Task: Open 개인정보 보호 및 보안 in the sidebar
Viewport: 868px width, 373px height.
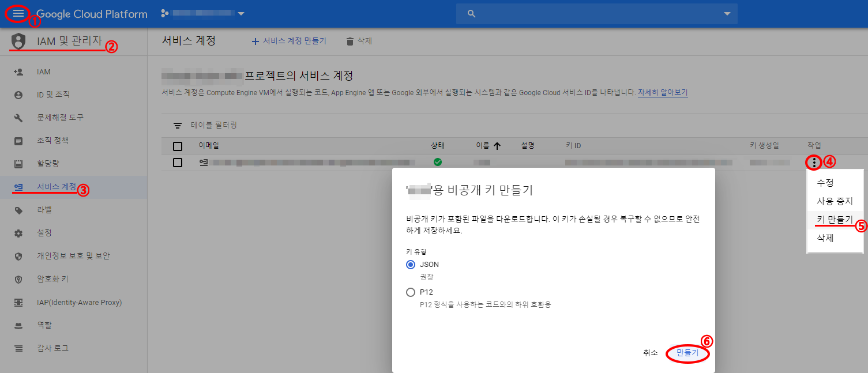Action: tap(74, 256)
